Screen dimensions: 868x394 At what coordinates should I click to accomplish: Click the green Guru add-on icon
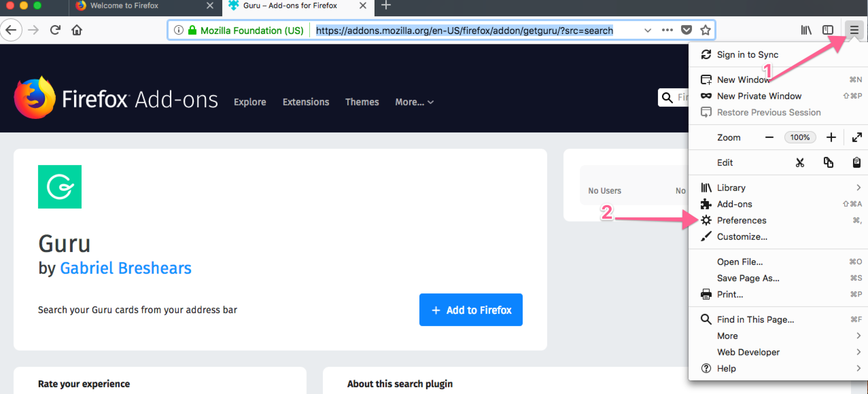[x=60, y=187]
